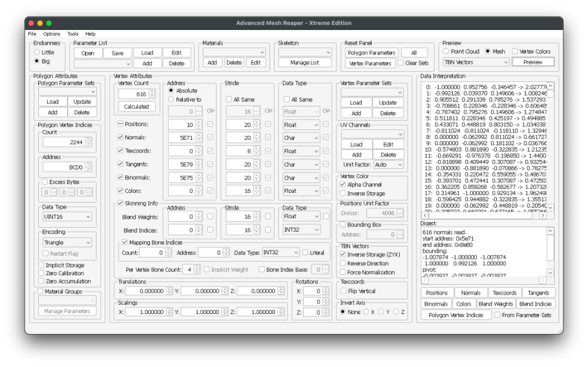Open the Unit Factor Auto dropdown
The width and height of the screenshot is (588, 367).
pos(389,164)
